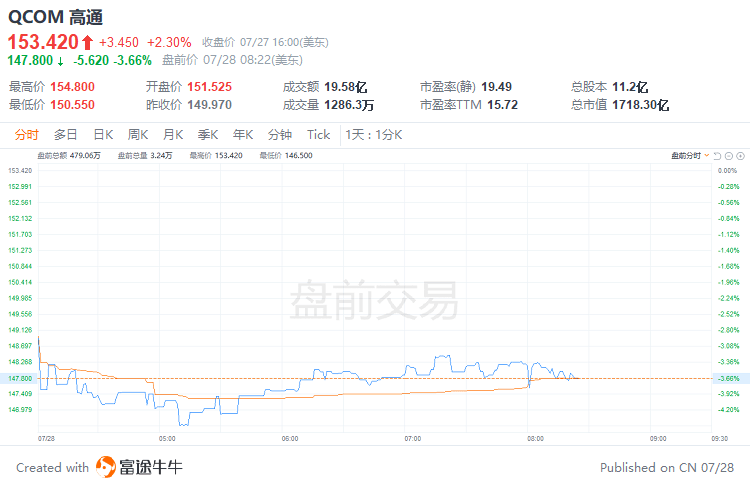Open the 盘前分时 dropdown
This screenshot has height=488, width=750.
(690, 155)
